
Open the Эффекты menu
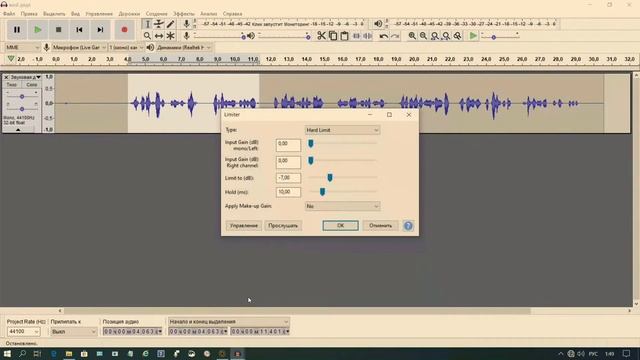point(184,13)
